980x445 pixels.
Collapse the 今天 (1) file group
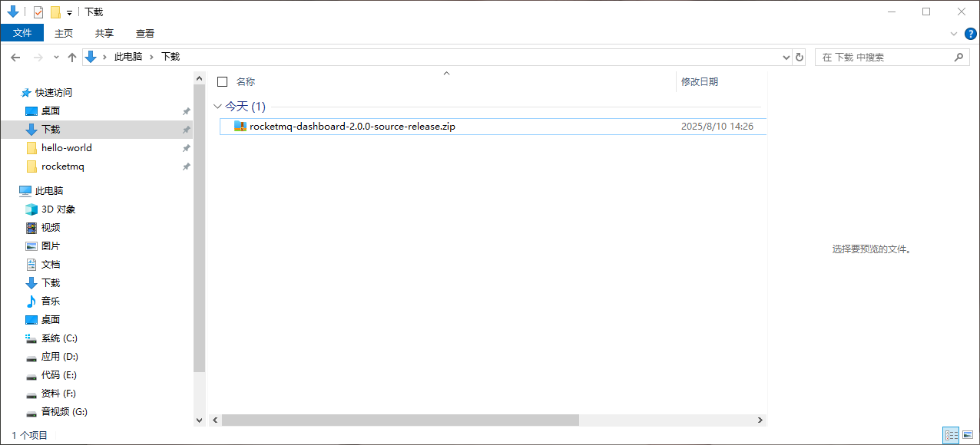coord(217,107)
